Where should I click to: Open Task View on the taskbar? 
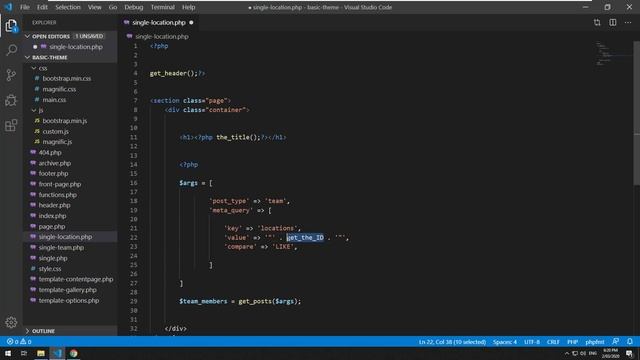24,353
